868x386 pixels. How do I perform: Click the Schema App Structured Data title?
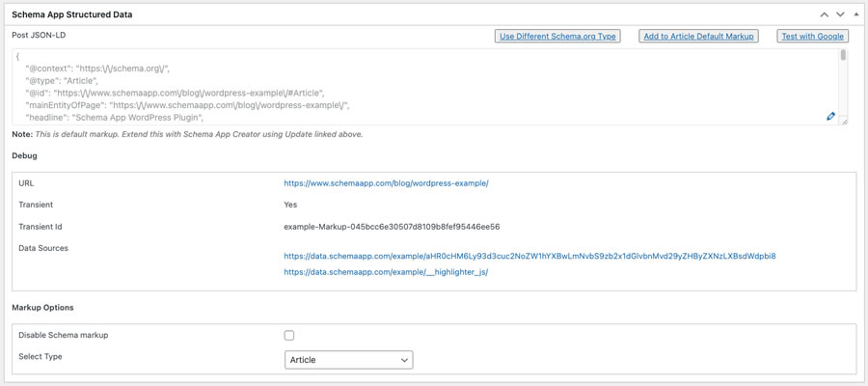pyautogui.click(x=72, y=14)
